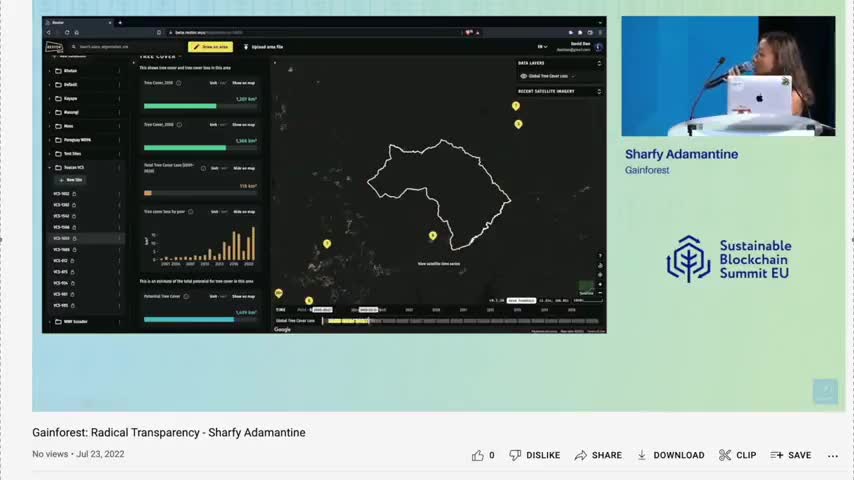Click the pencil Draw an area button

pyautogui.click(x=210, y=47)
